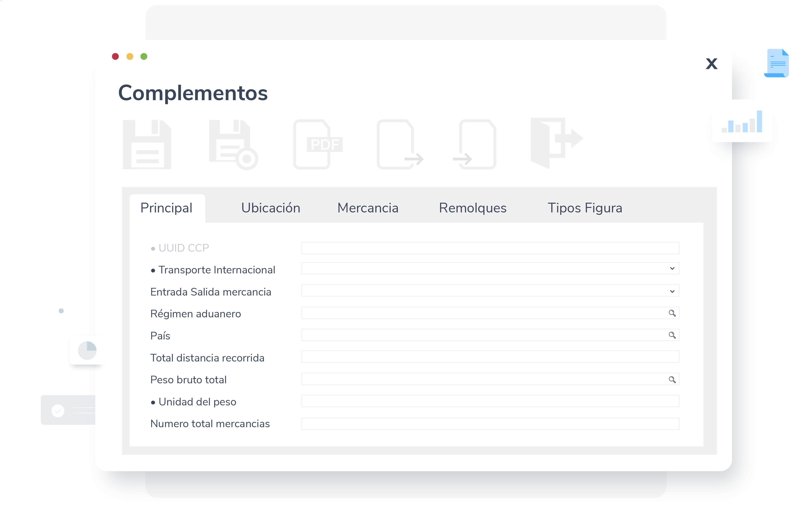Open País lookup magnifier icon
The width and height of the screenshot is (812, 511).
(x=672, y=335)
